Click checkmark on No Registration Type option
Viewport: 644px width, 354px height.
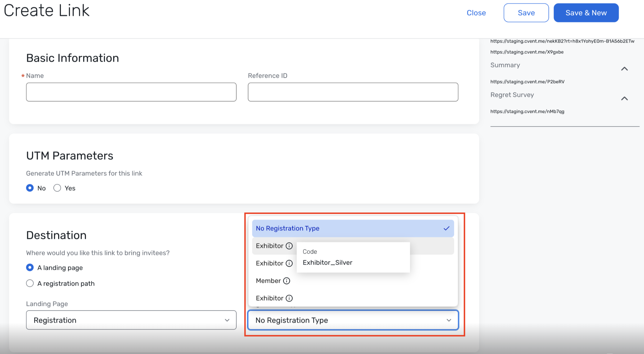point(446,228)
